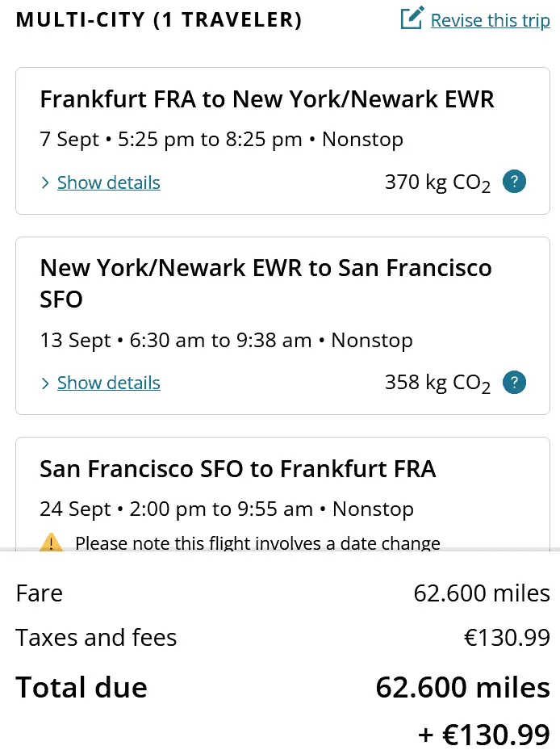Image resolution: width=560 pixels, height=750 pixels.
Task: Click the 358 kg CO2 emissions value
Action: tap(437, 383)
